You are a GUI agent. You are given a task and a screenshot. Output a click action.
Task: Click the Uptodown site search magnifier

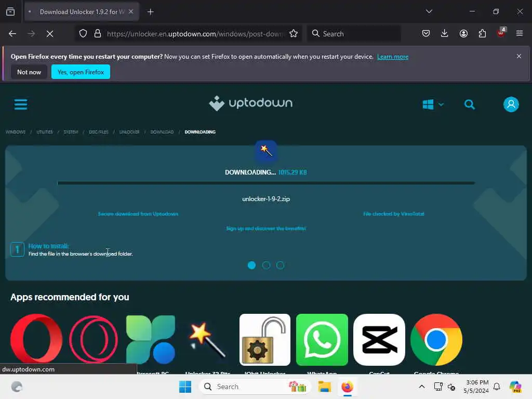click(470, 104)
